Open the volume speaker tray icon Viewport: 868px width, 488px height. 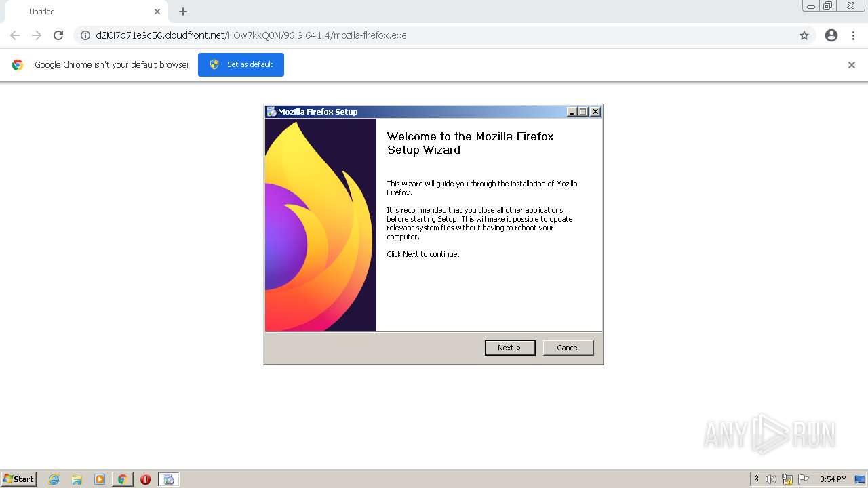click(x=771, y=479)
